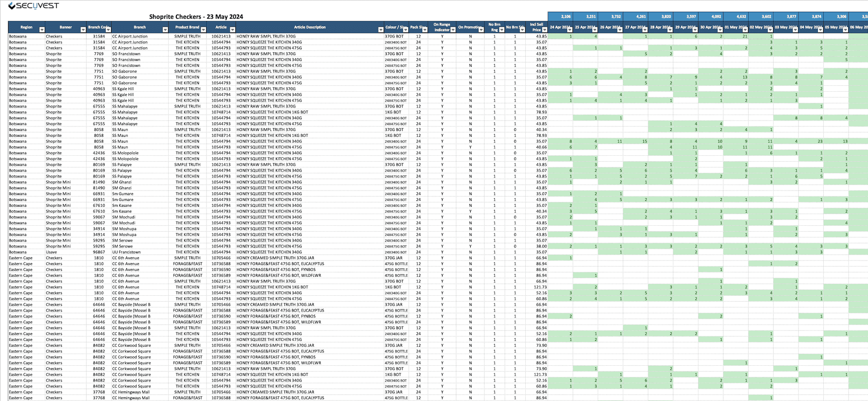868x401 pixels.
Task: Open the 28 Apr column filter dropdown
Action: coord(670,30)
